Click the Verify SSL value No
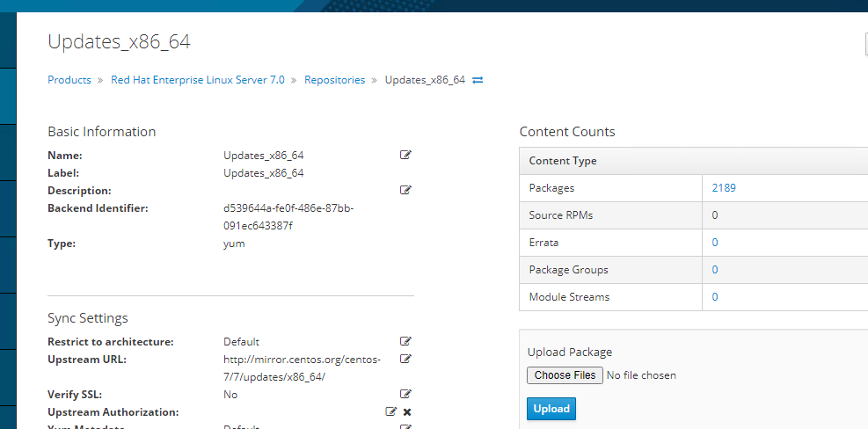Image resolution: width=868 pixels, height=429 pixels. 230,394
